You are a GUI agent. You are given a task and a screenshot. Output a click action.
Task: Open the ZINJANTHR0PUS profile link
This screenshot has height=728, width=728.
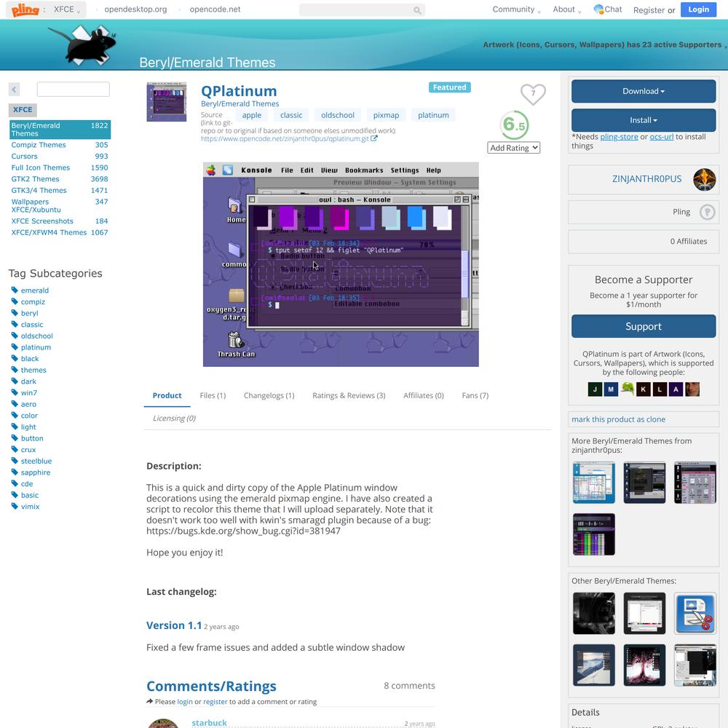coord(646,179)
